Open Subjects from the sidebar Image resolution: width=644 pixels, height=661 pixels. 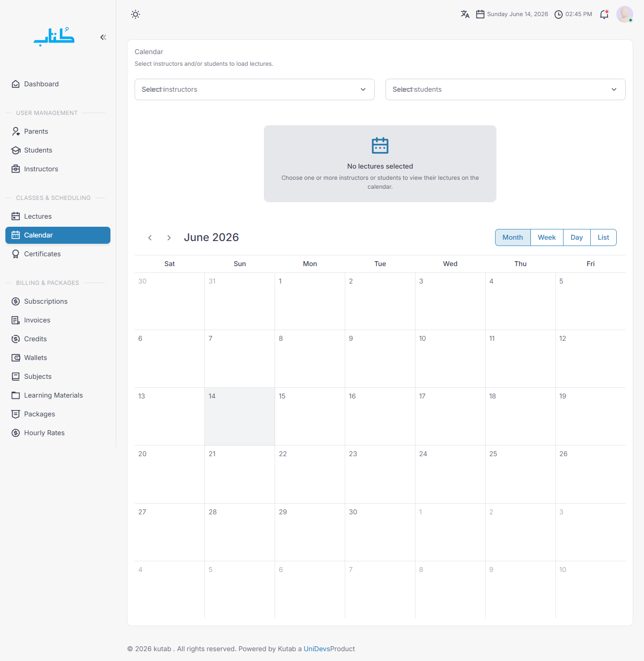click(x=58, y=377)
